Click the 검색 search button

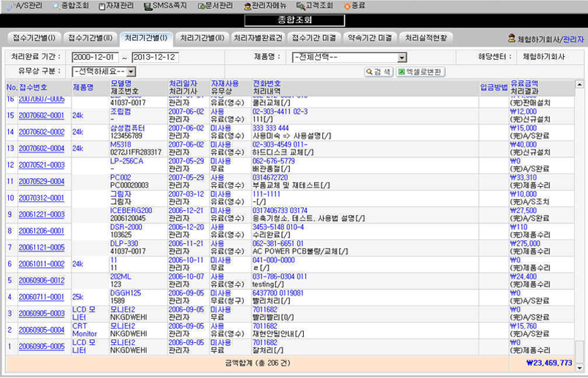point(378,72)
